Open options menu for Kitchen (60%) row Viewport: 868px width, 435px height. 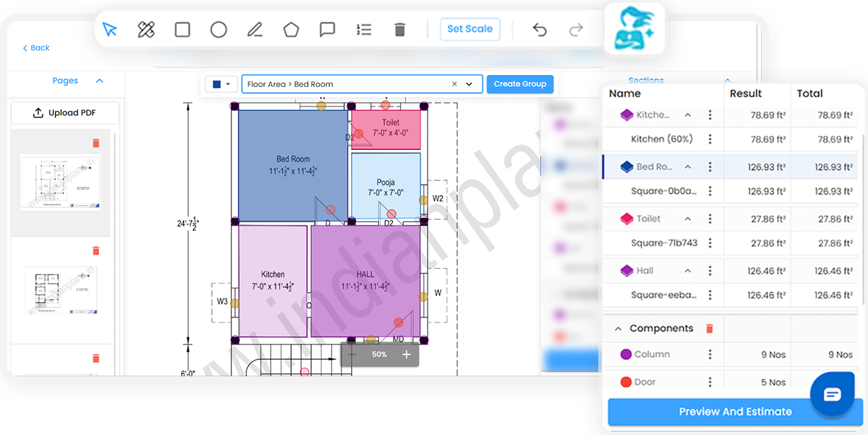[710, 139]
